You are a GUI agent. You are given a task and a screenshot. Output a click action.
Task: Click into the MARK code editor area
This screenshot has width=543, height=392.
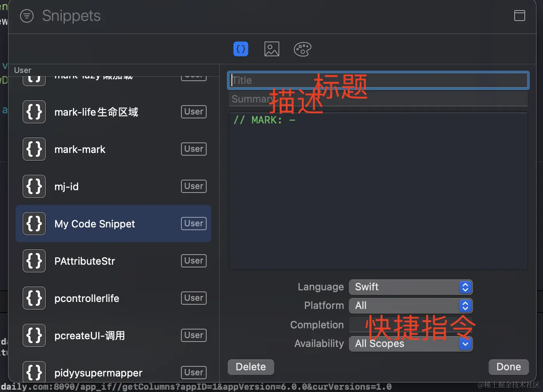pos(378,191)
